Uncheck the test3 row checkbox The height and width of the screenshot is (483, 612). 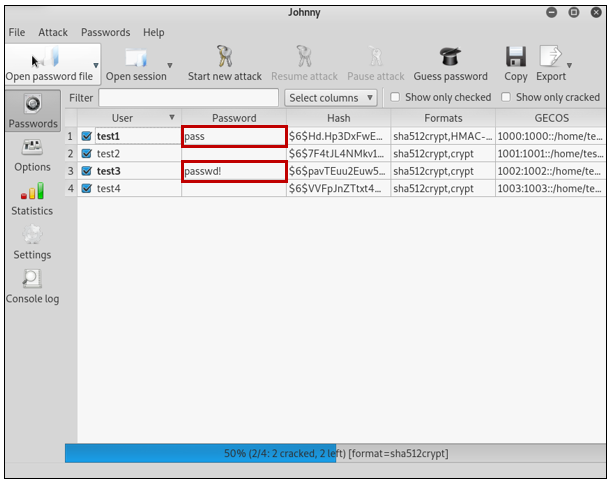point(86,171)
